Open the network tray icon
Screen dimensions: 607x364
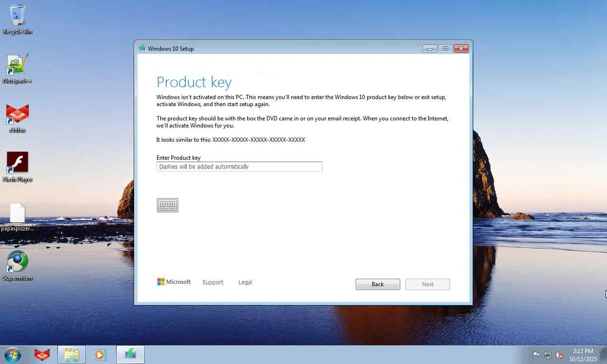pos(548,355)
